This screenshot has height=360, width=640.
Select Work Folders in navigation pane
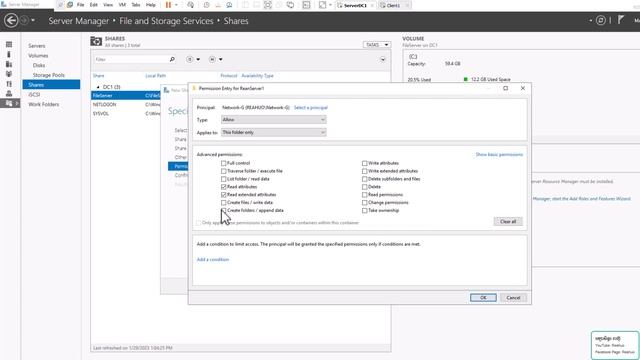click(43, 104)
